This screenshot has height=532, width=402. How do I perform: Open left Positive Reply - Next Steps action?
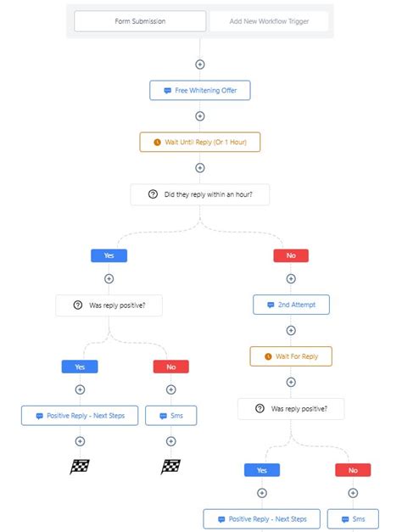click(80, 416)
